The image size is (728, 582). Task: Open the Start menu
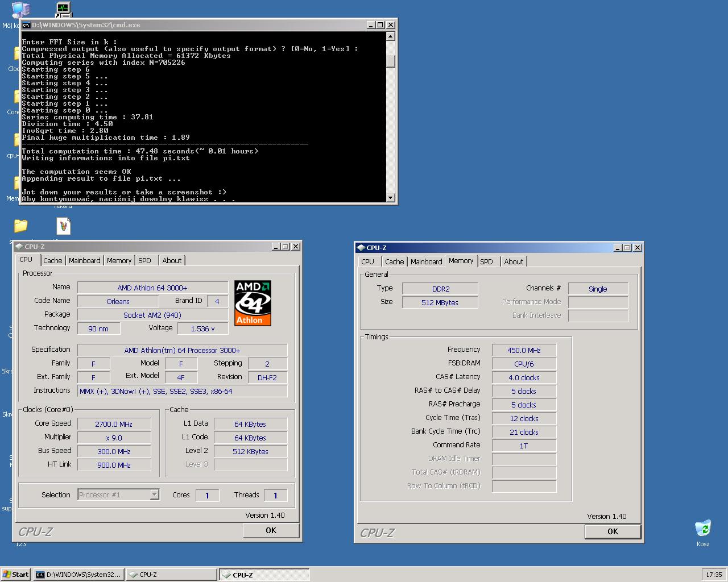[15, 574]
